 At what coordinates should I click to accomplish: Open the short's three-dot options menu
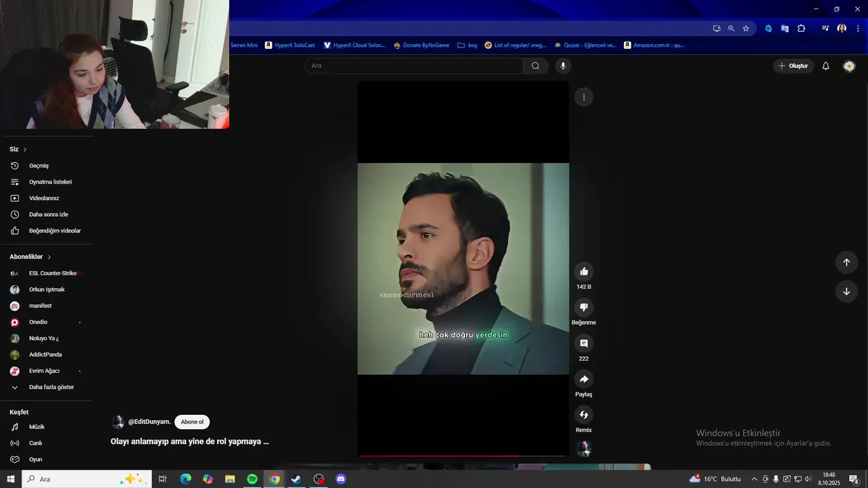pos(584,97)
